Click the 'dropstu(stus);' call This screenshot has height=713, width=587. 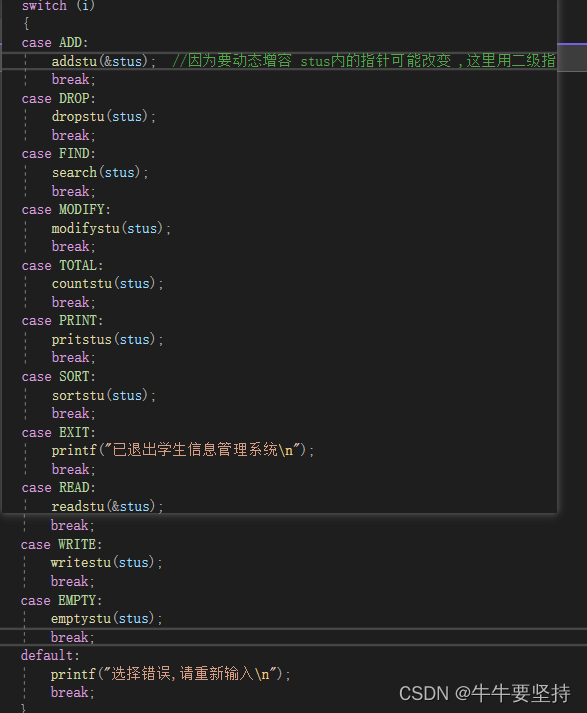pos(104,117)
